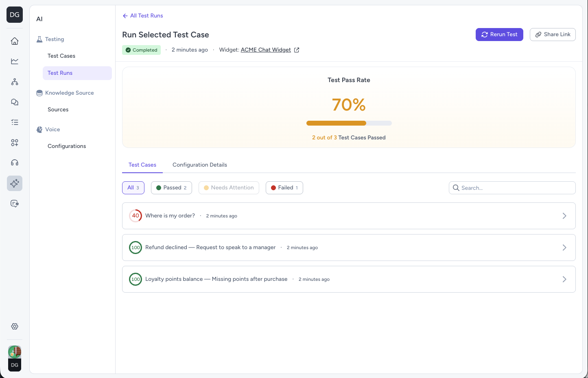Open the analytics line chart icon

15,61
